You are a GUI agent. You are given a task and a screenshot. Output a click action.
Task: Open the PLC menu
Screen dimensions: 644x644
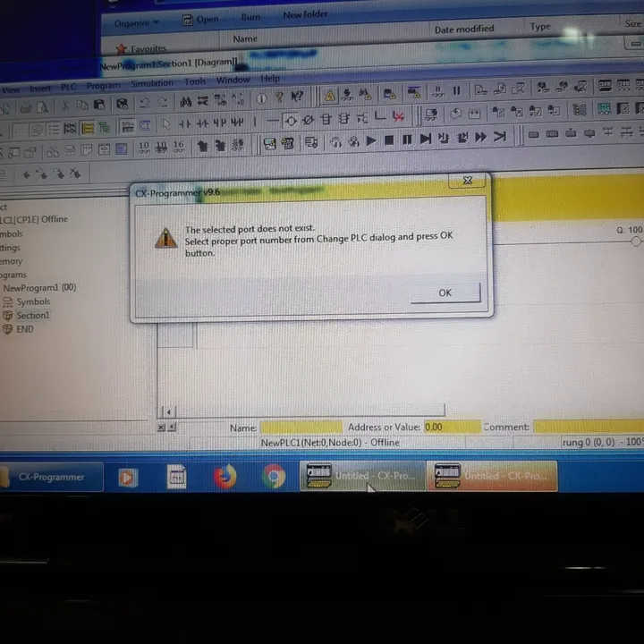coord(69,87)
